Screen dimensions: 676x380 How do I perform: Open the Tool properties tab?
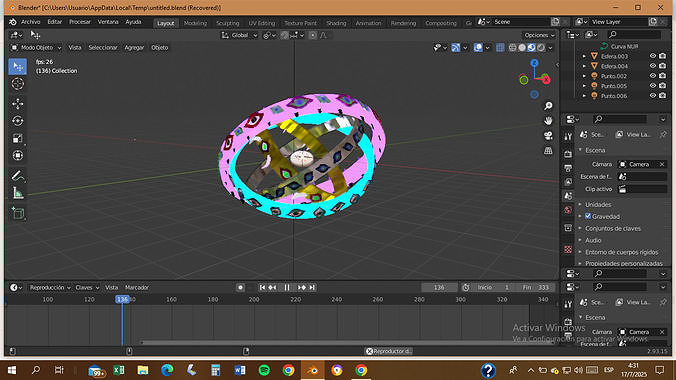coord(568,137)
